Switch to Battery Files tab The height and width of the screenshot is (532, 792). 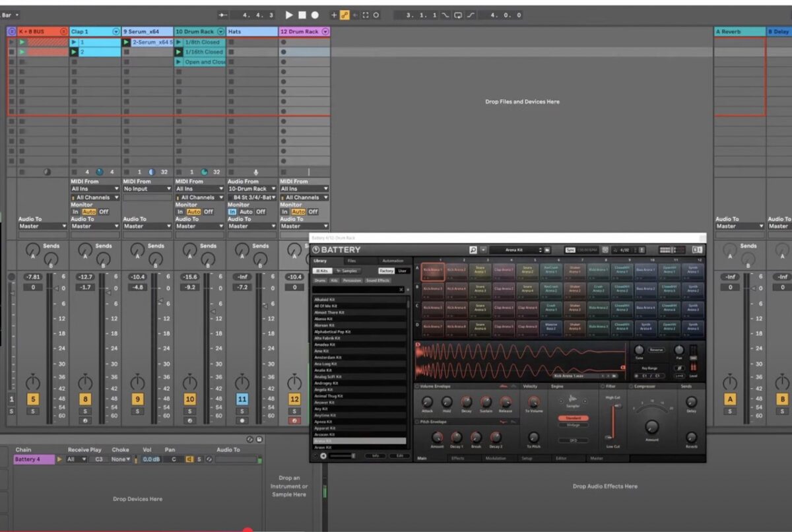(351, 261)
